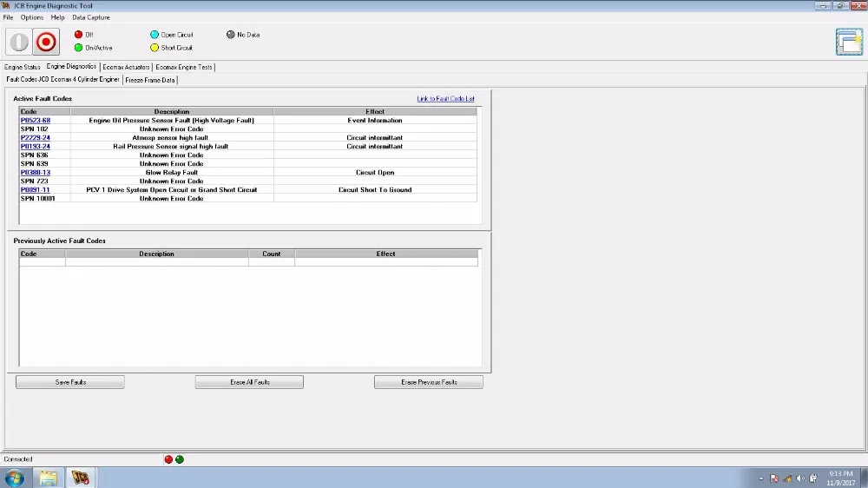Click the Active Fault Codes Description column header

(x=172, y=111)
